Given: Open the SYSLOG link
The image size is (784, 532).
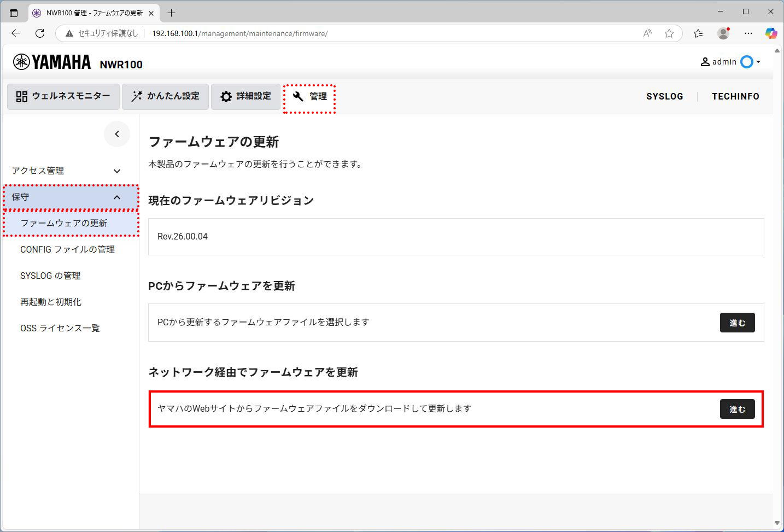Looking at the screenshot, I should (665, 96).
